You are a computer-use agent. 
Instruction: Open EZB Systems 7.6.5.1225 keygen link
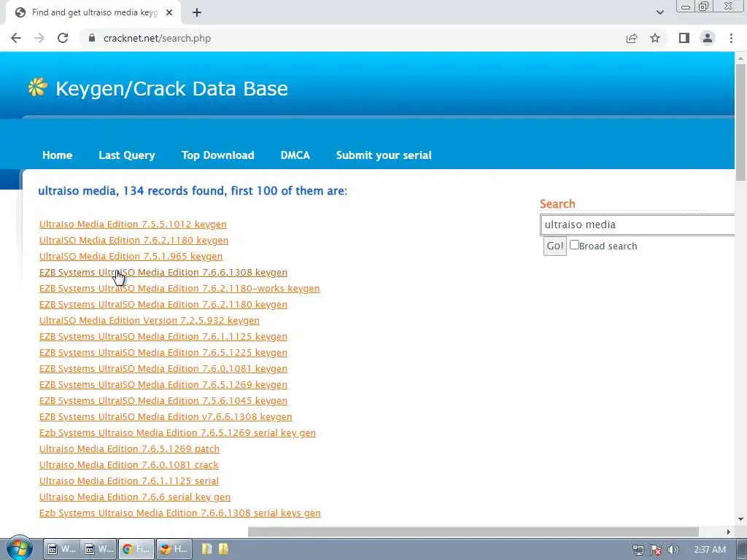163,353
